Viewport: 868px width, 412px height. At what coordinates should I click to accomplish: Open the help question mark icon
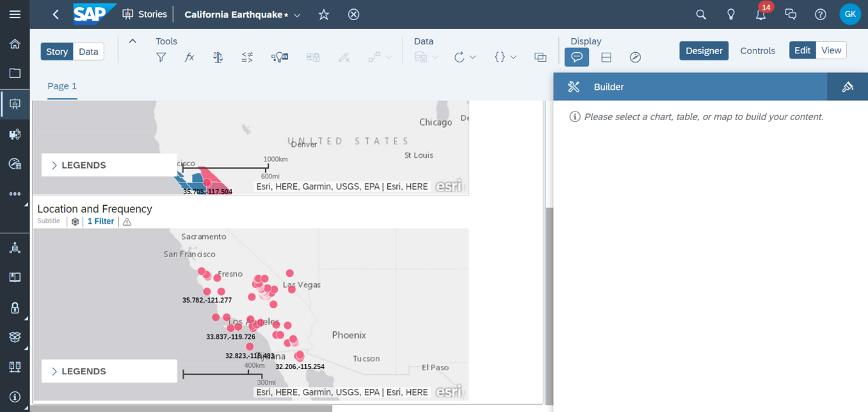[x=820, y=15]
